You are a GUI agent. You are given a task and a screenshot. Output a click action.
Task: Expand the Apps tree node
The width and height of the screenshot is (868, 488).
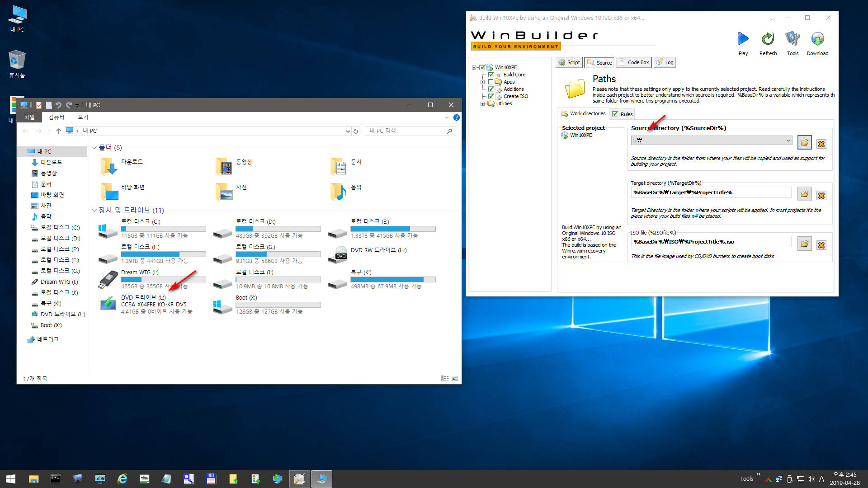click(x=482, y=82)
